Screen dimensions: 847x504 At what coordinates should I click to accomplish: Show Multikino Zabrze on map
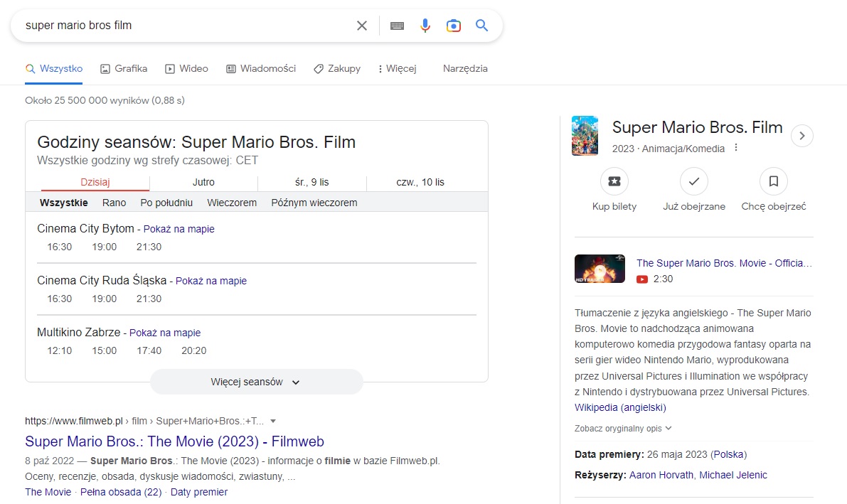tap(165, 333)
